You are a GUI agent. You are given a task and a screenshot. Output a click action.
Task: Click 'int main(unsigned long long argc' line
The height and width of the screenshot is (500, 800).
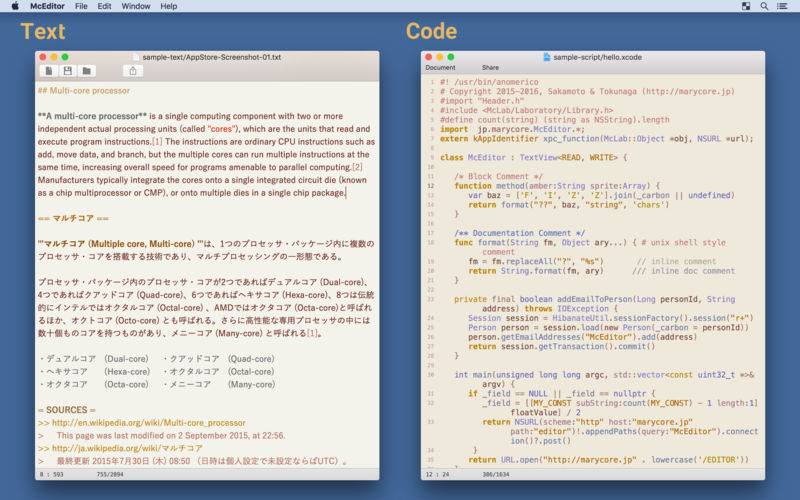[x=604, y=374]
